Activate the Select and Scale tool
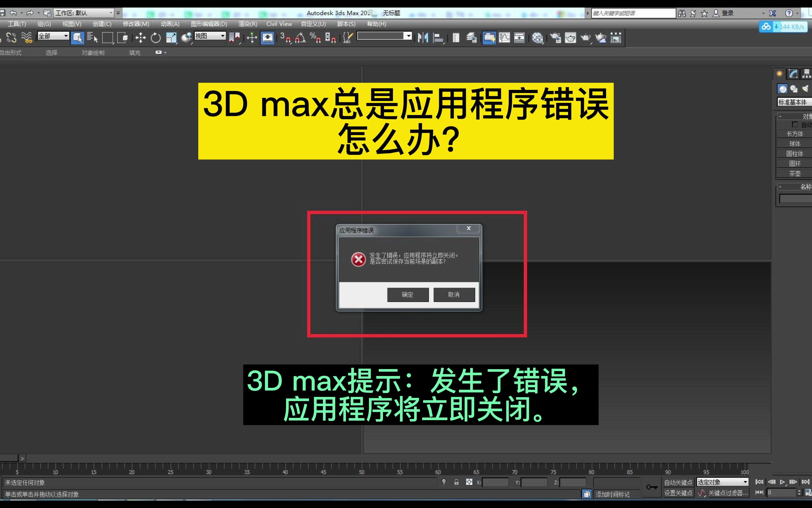 (x=171, y=38)
